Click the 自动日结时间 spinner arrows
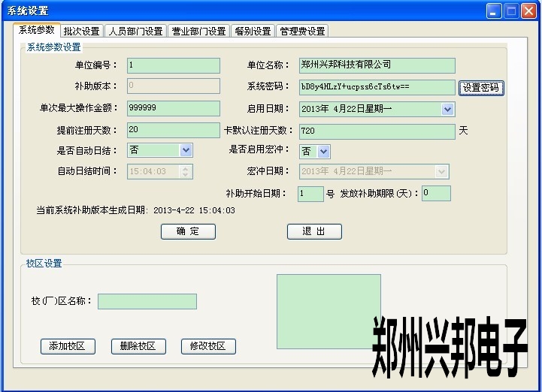The height and width of the screenshot is (392, 542). click(186, 172)
